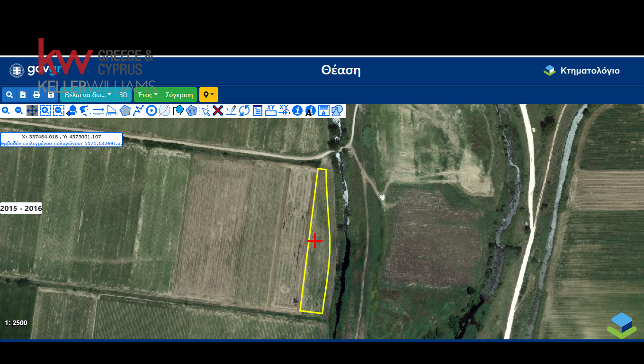Open the go to XY coordinates tool

click(x=284, y=111)
